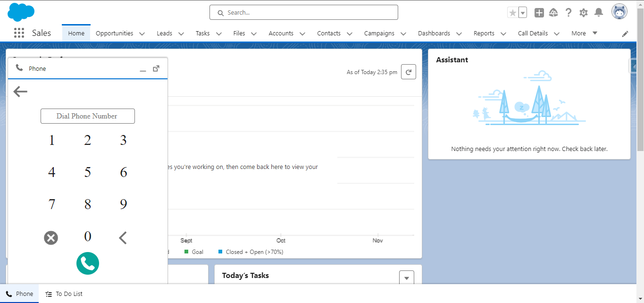Dial digit 3 on keypad
Image resolution: width=644 pixels, height=303 pixels.
(x=123, y=140)
